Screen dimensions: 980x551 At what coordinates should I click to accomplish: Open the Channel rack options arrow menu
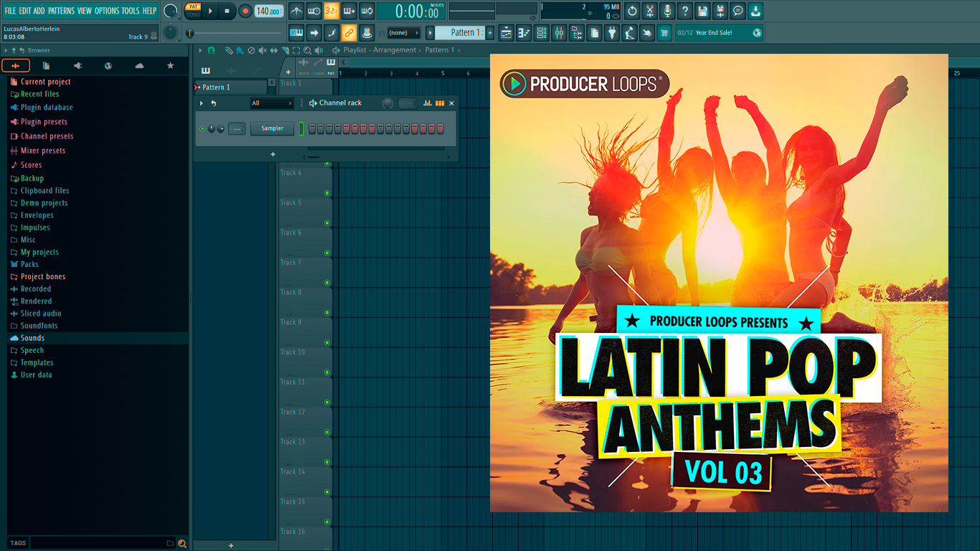coord(202,103)
